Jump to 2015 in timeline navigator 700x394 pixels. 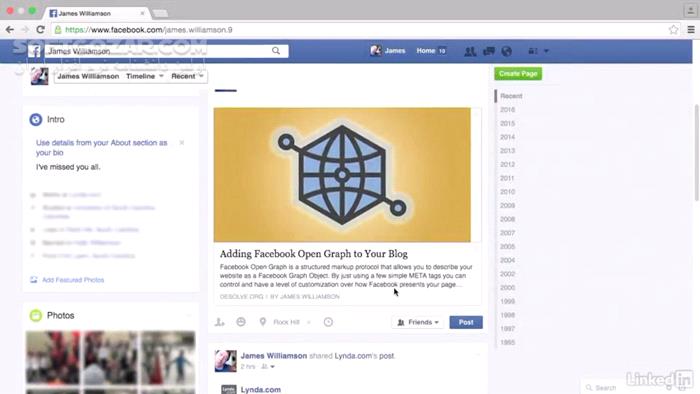click(508, 123)
